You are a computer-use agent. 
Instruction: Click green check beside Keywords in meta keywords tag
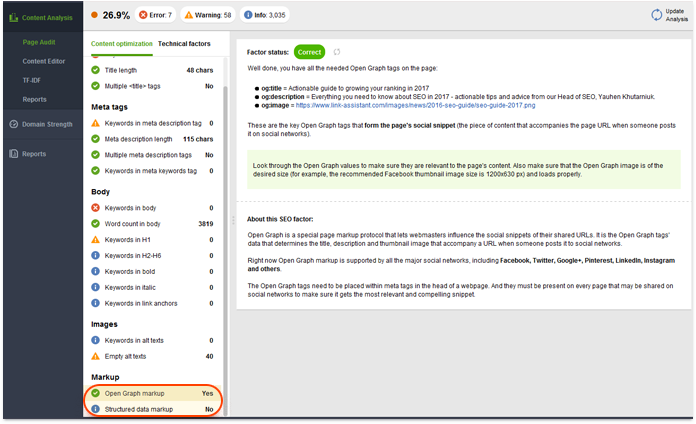click(95, 170)
